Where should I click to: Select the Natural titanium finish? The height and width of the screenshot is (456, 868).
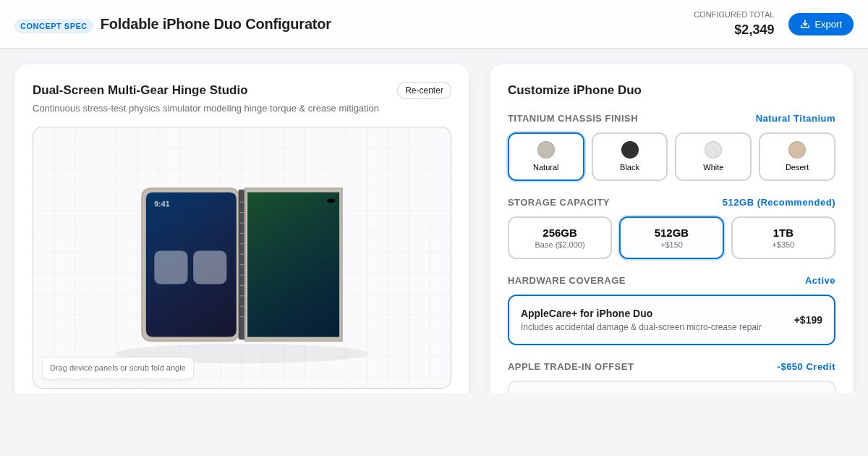coord(546,156)
